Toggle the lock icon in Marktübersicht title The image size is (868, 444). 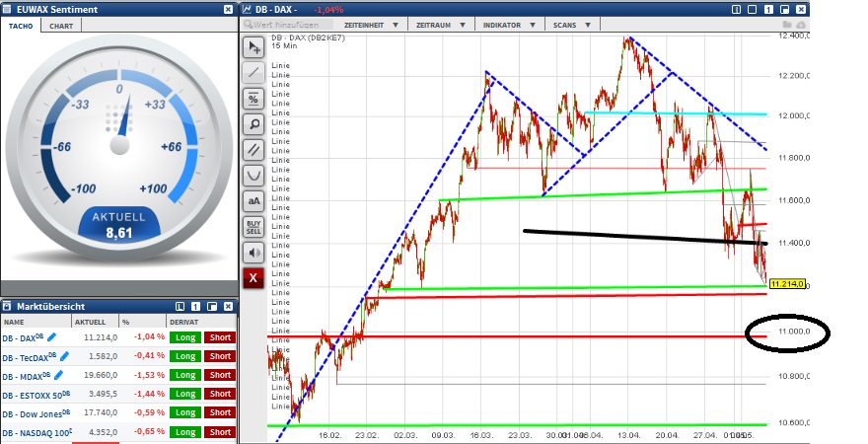pyautogui.click(x=7, y=306)
